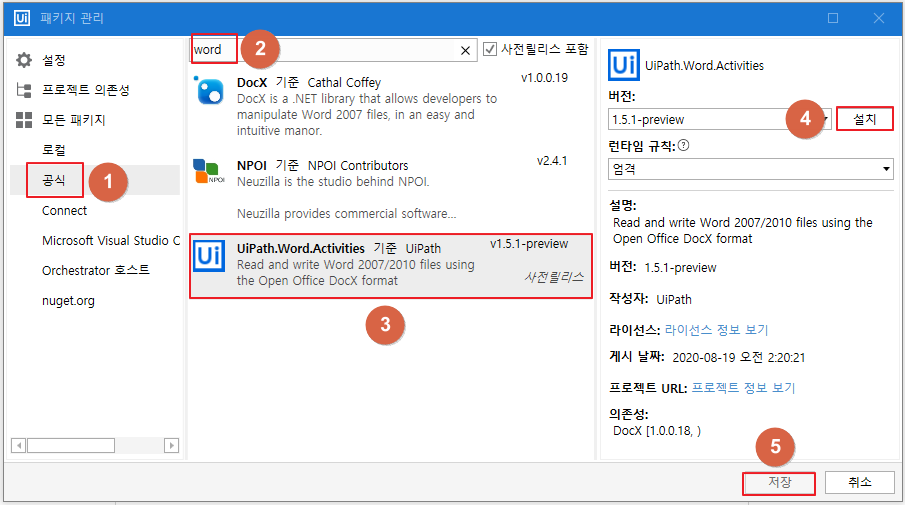905x505 pixels.
Task: Open 프로젝트 정보 보기 link
Action: pos(743,388)
